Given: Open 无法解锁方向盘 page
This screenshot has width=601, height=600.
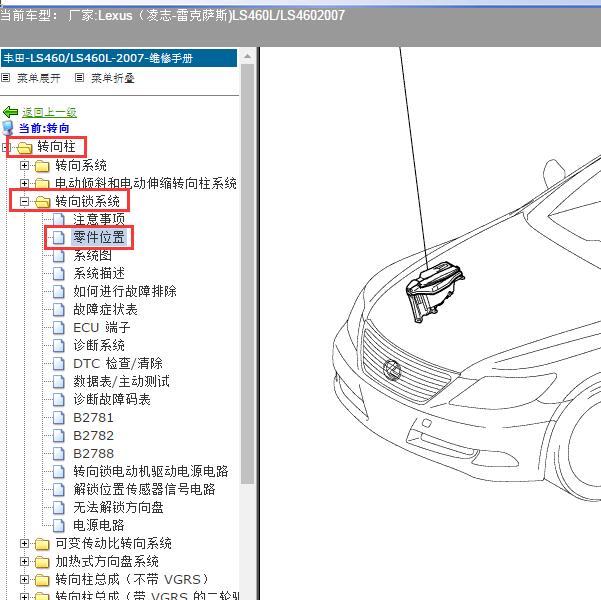Looking at the screenshot, I should point(118,508).
